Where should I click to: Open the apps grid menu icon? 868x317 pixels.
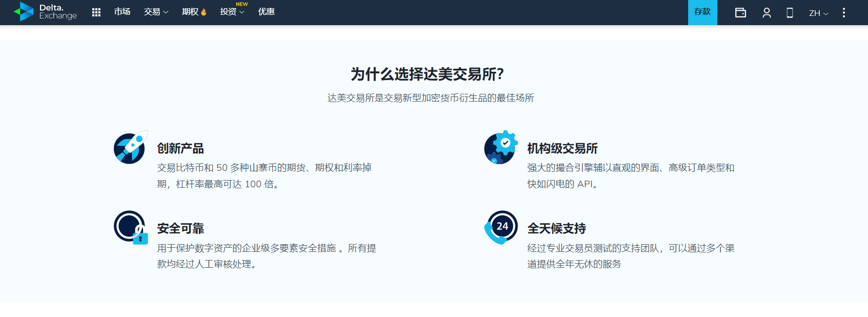[x=96, y=12]
